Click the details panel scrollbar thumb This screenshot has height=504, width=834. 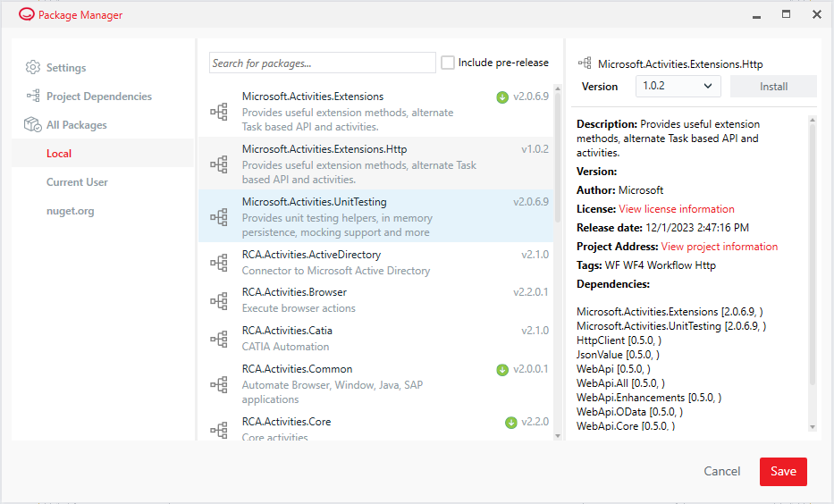(x=813, y=254)
